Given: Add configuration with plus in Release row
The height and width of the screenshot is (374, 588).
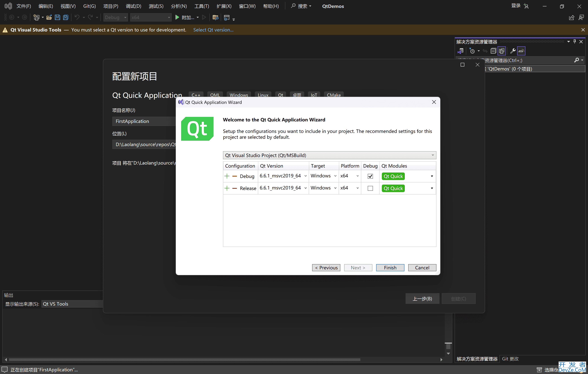Looking at the screenshot, I should tap(227, 188).
